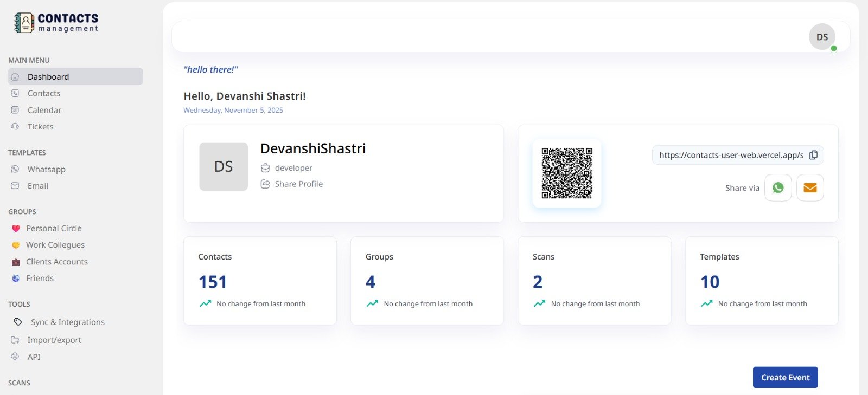
Task: Open the Contacts menu item
Action: click(44, 93)
